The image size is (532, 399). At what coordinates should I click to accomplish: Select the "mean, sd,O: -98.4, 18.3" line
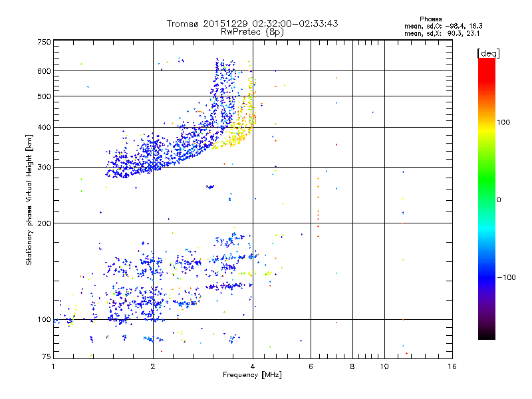point(443,26)
